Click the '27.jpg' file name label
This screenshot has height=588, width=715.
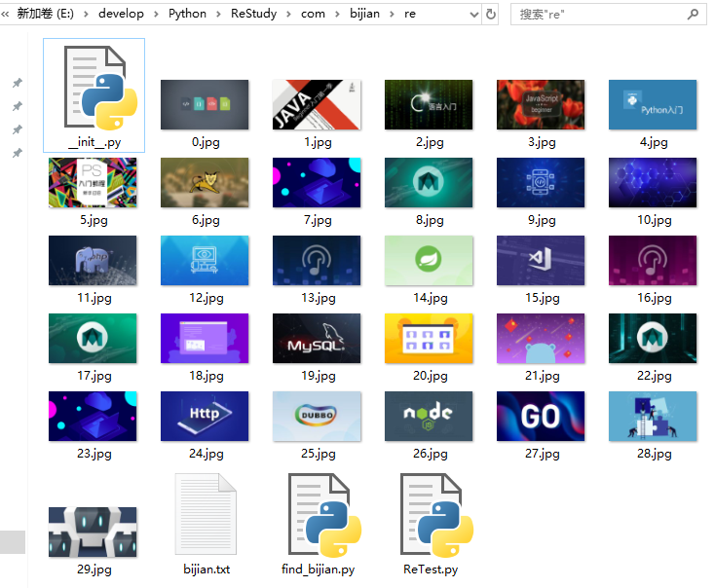[x=543, y=454]
